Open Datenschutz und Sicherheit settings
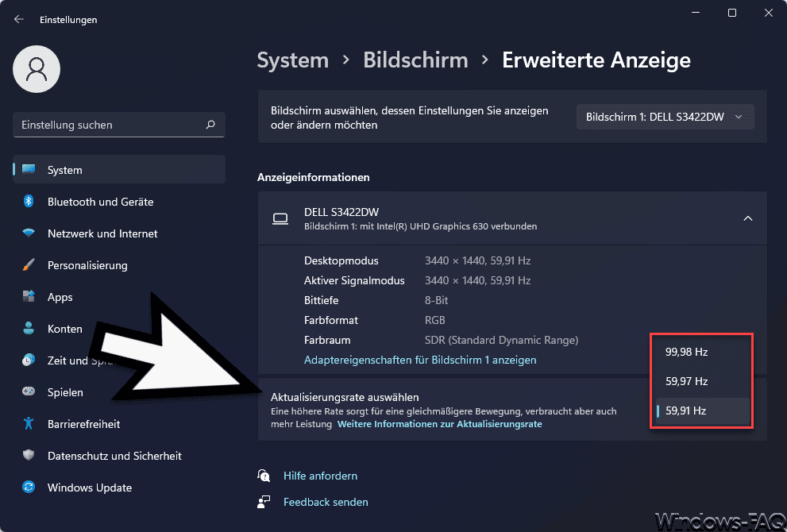The width and height of the screenshot is (787, 532). point(119,455)
